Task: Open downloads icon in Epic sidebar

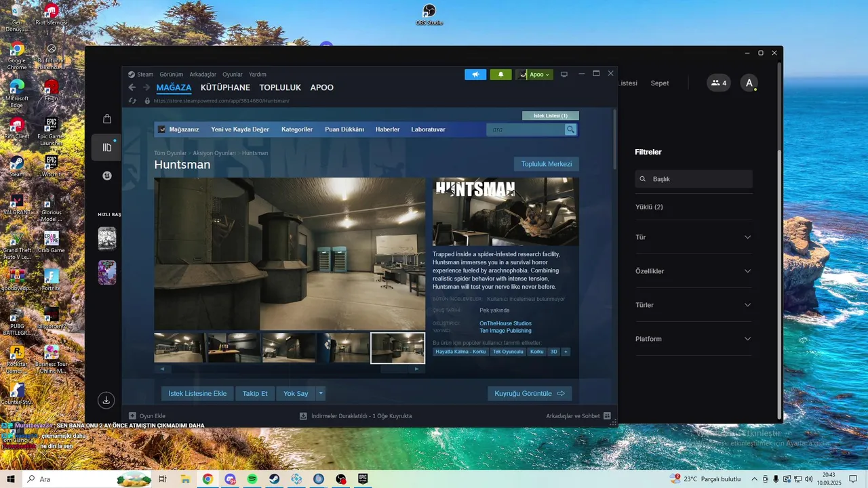Action: [106, 401]
